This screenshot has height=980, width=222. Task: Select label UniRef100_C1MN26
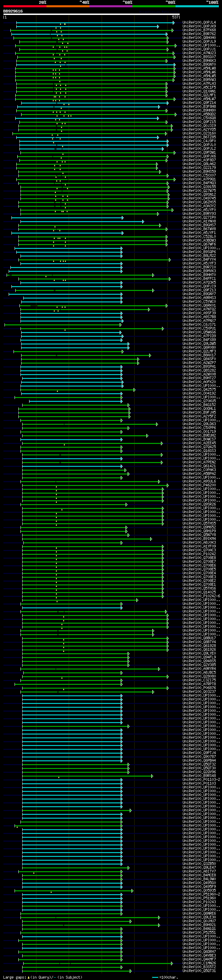[x=199, y=963]
